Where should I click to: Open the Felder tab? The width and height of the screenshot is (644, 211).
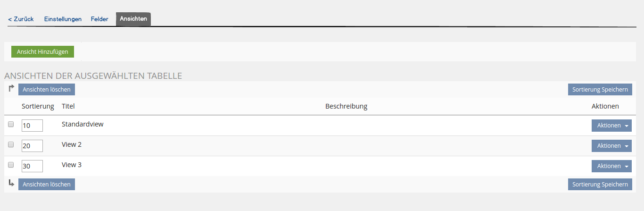pos(99,19)
